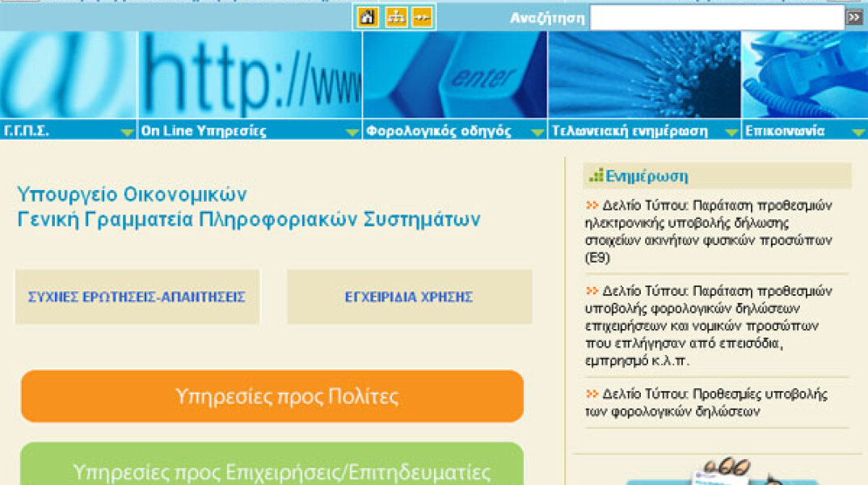Open the Επικοινωνία menu

click(785, 131)
